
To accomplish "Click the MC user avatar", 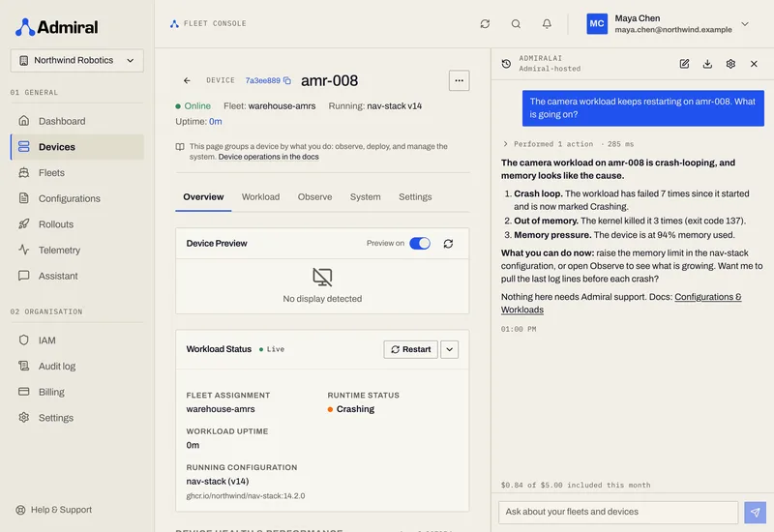I will pos(597,23).
